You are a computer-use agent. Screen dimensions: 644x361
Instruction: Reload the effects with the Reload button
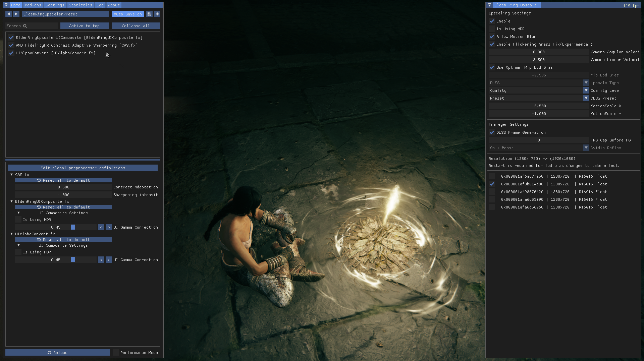coord(58,353)
